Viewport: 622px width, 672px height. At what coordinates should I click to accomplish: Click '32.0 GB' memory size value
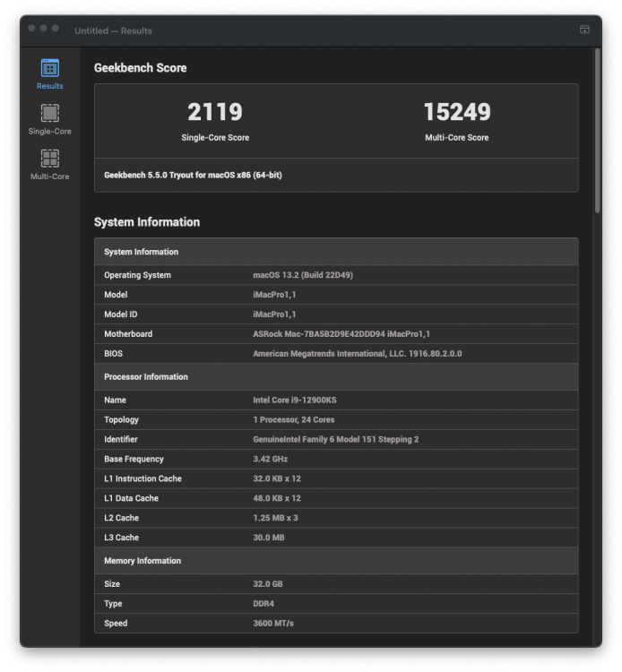point(268,584)
